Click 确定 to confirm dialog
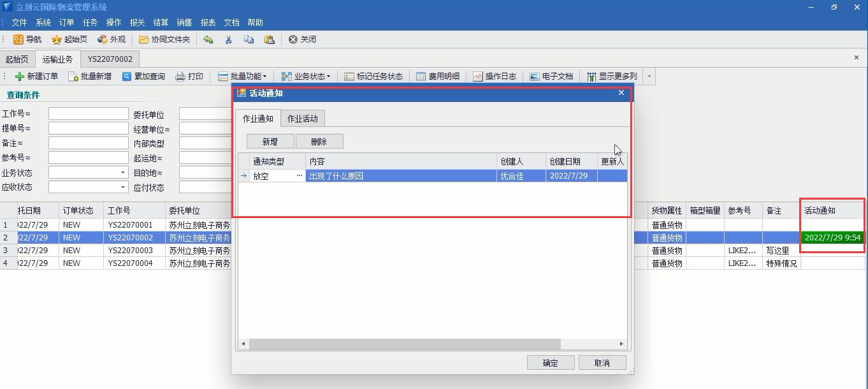868x389 pixels. [550, 363]
